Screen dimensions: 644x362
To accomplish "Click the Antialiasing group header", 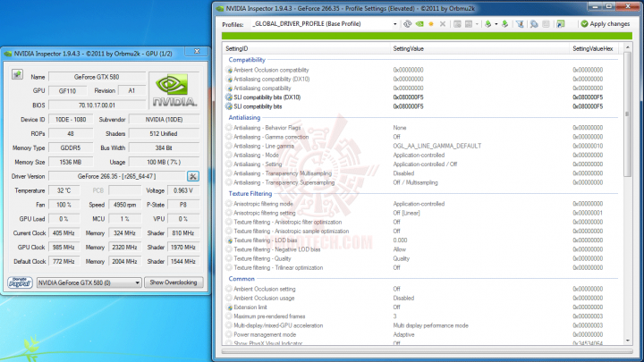I will pyautogui.click(x=244, y=118).
